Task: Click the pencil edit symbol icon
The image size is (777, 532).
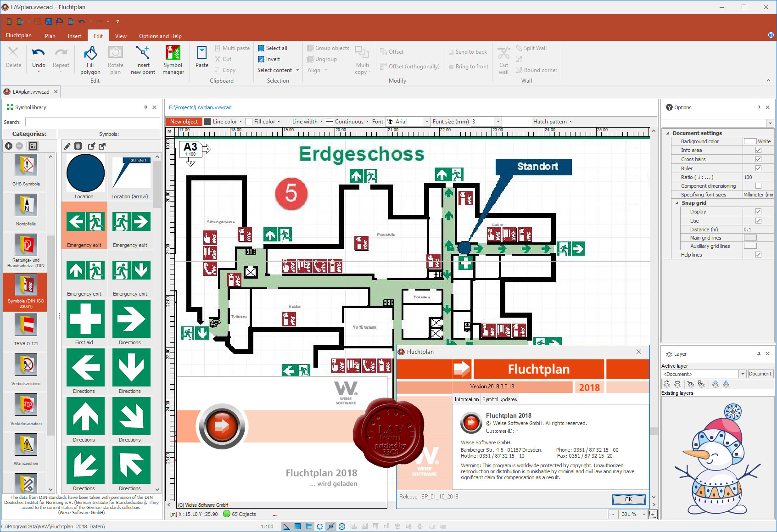Action: click(x=67, y=146)
